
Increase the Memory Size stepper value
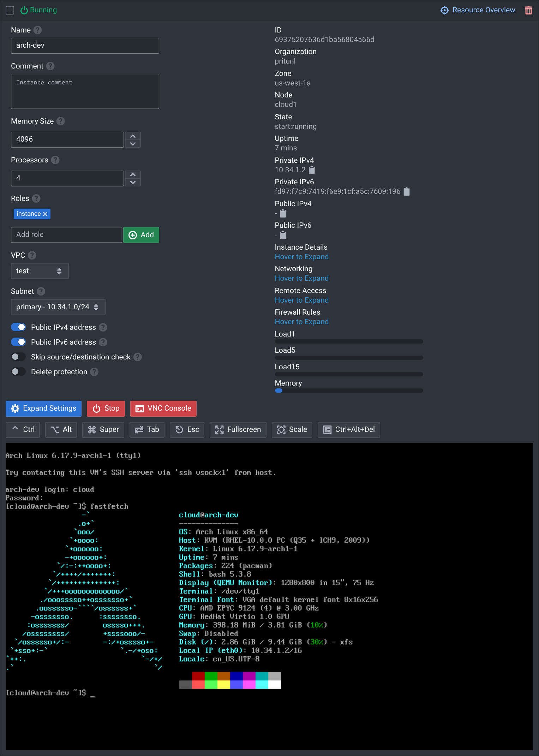tap(133, 136)
